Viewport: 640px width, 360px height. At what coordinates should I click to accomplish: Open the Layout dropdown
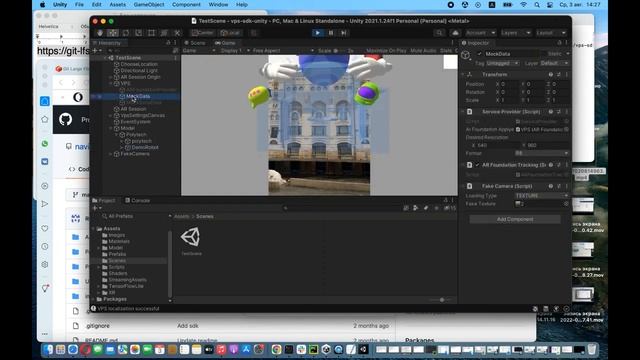coord(551,33)
